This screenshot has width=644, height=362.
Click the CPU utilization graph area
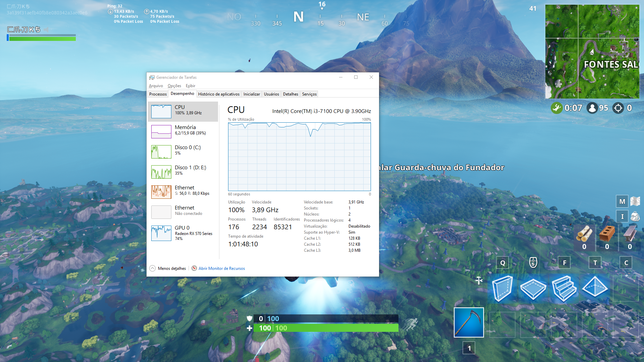pos(299,157)
